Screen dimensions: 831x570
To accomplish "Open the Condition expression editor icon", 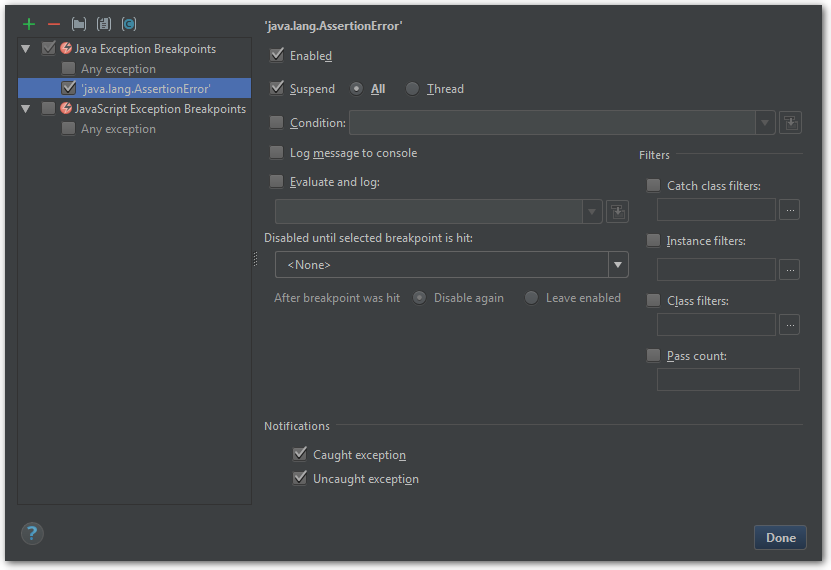I will (790, 123).
